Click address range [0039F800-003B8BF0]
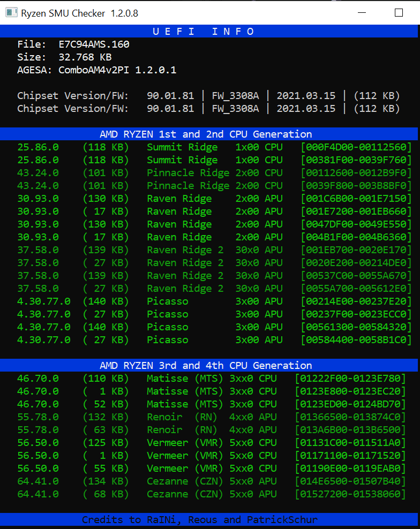The image size is (420, 529). (x=356, y=186)
